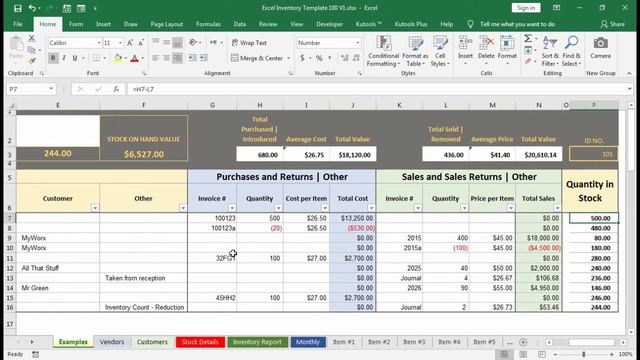Switch to Normal view icon

pos(504,354)
